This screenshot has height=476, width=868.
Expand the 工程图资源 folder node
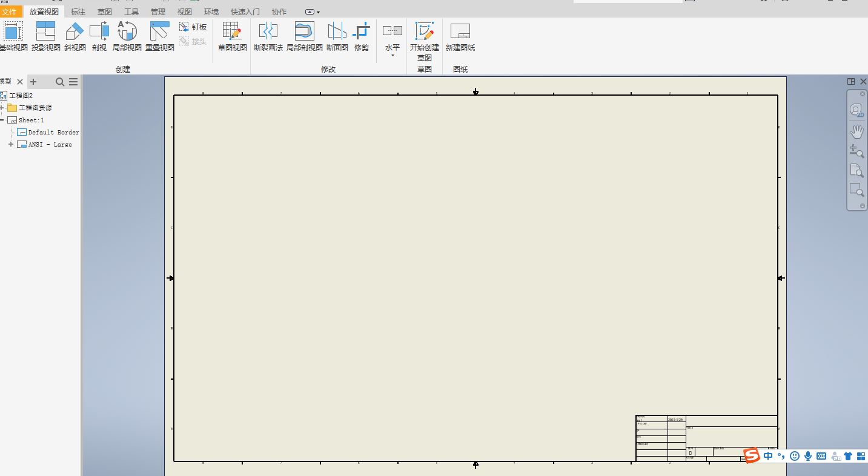click(x=2, y=108)
